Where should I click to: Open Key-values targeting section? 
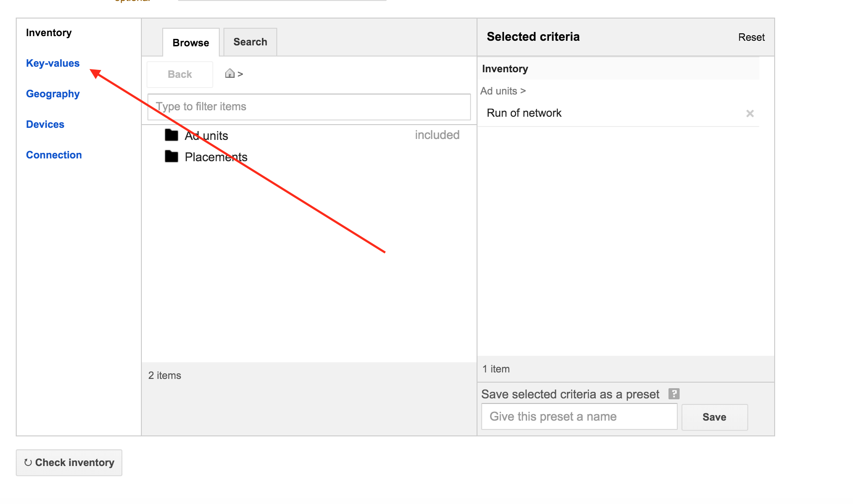tap(53, 63)
